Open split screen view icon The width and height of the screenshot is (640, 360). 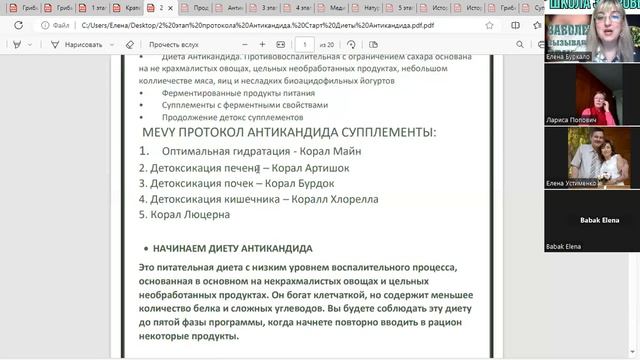516,25
